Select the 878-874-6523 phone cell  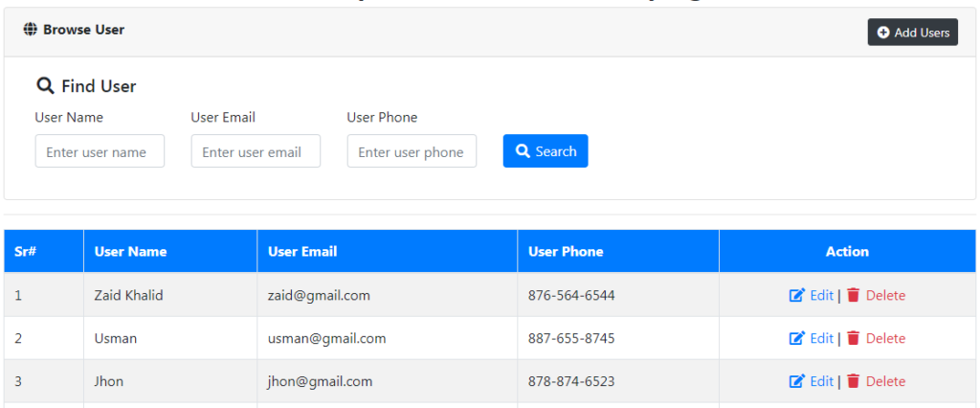[618, 382]
